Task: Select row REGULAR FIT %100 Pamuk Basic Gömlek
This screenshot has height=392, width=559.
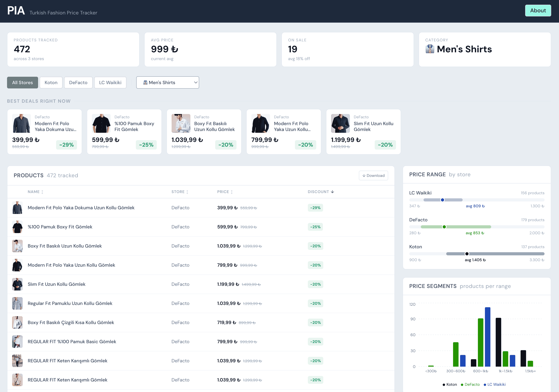Action: (x=201, y=342)
